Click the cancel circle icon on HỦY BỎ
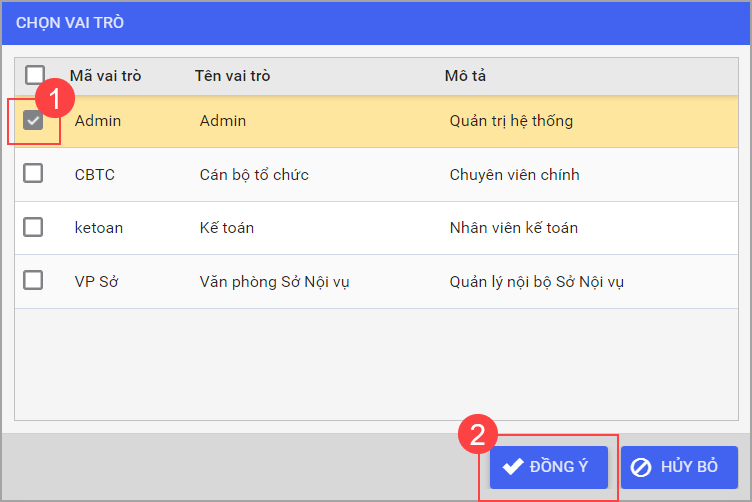The image size is (752, 502). (x=642, y=467)
